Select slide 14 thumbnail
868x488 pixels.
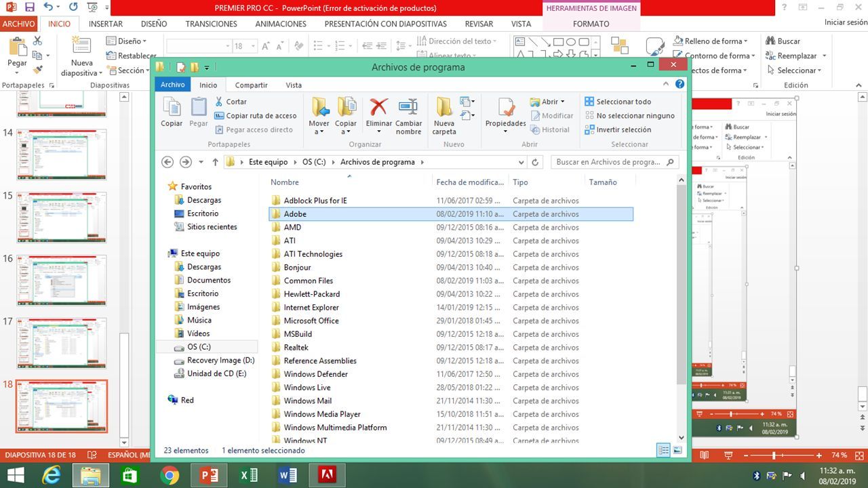[x=62, y=155]
